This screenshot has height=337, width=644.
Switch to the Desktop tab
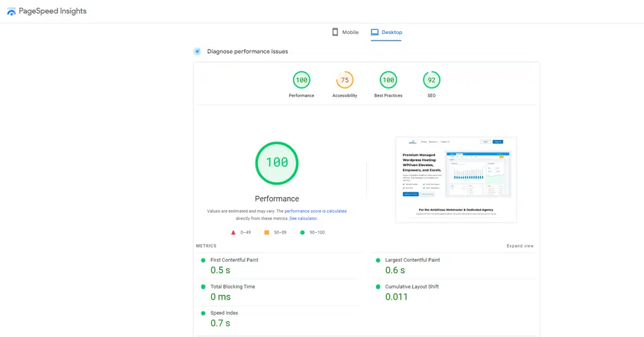click(386, 32)
